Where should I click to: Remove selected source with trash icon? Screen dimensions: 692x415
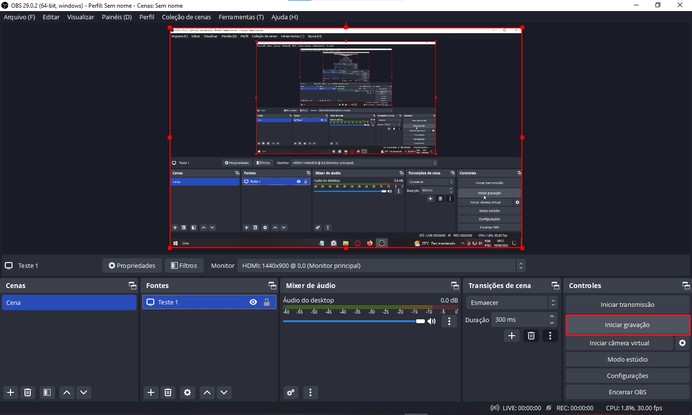click(168, 392)
